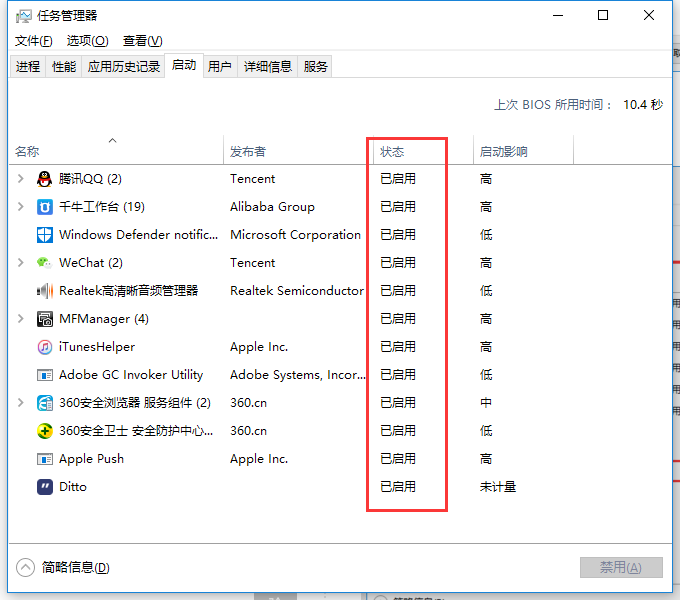Open the 详细信息 tab

[268, 67]
